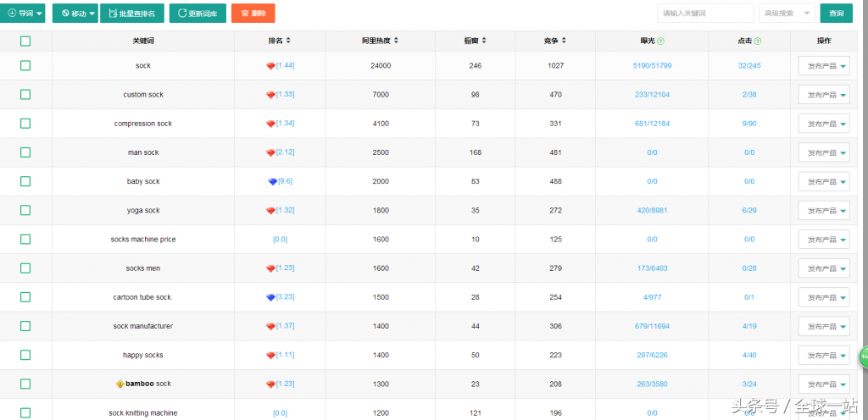This screenshot has width=868, height=420.
Task: Click blue diamond icon in cartoon tube sock row
Action: (270, 297)
